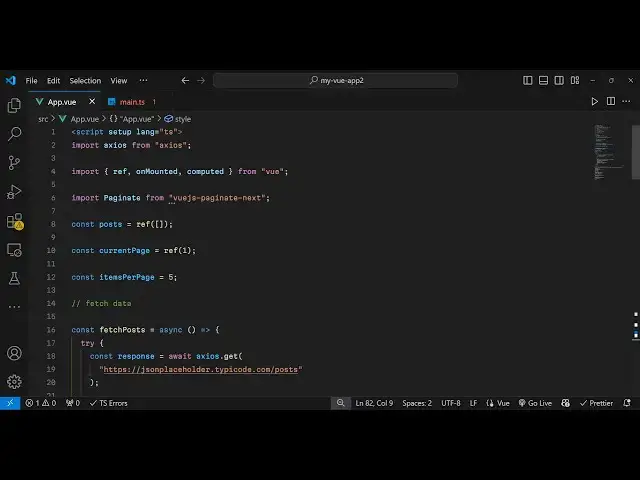Switch to the main.ts tab
Screen dimensions: 640x480
(132, 102)
